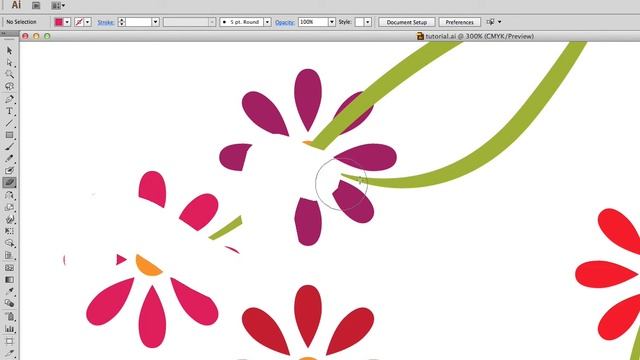Open the Arrange Documents dropdown

click(x=58, y=5)
